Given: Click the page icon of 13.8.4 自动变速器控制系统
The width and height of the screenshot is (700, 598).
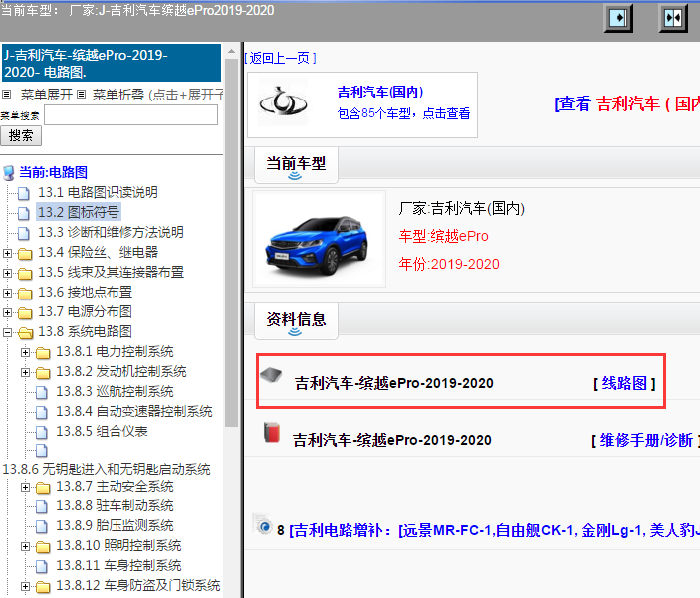Looking at the screenshot, I should point(42,412).
